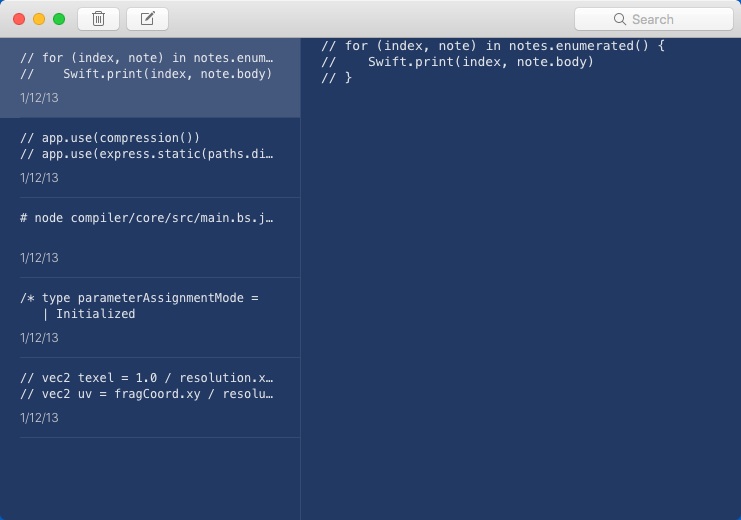Click the trash delete note icon
The image size is (741, 520).
pos(98,19)
